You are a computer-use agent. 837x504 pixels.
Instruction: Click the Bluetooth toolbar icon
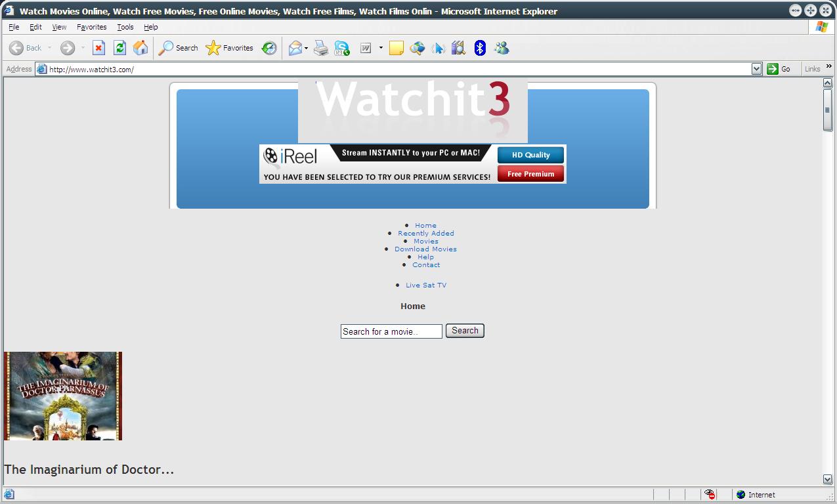pyautogui.click(x=480, y=48)
